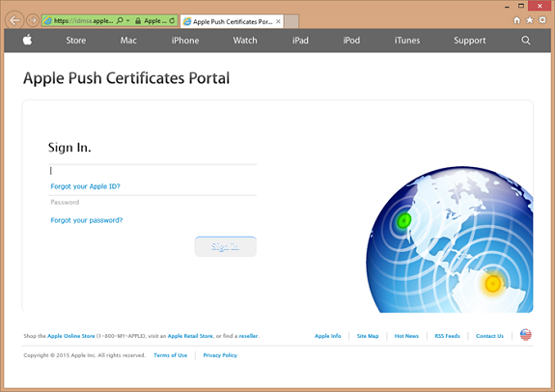555x392 pixels.
Task: Open the browser tools gear icon
Action: pos(542,20)
